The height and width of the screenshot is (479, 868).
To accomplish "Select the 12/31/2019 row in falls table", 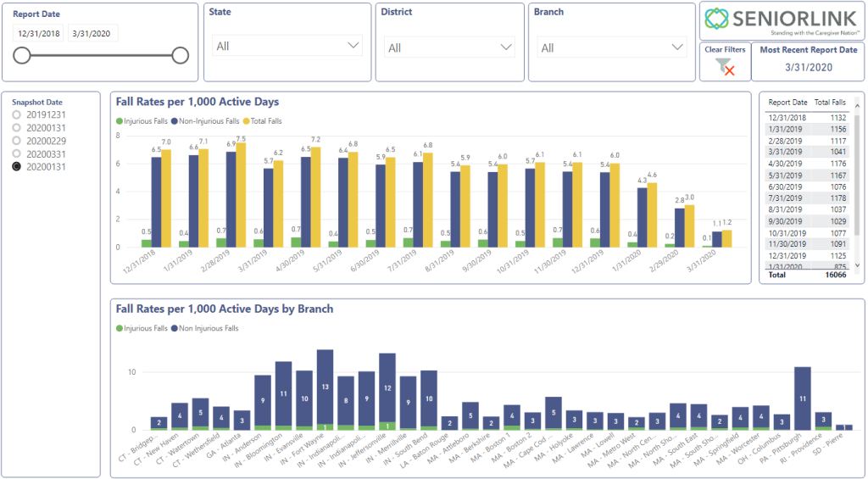I will tap(807, 256).
